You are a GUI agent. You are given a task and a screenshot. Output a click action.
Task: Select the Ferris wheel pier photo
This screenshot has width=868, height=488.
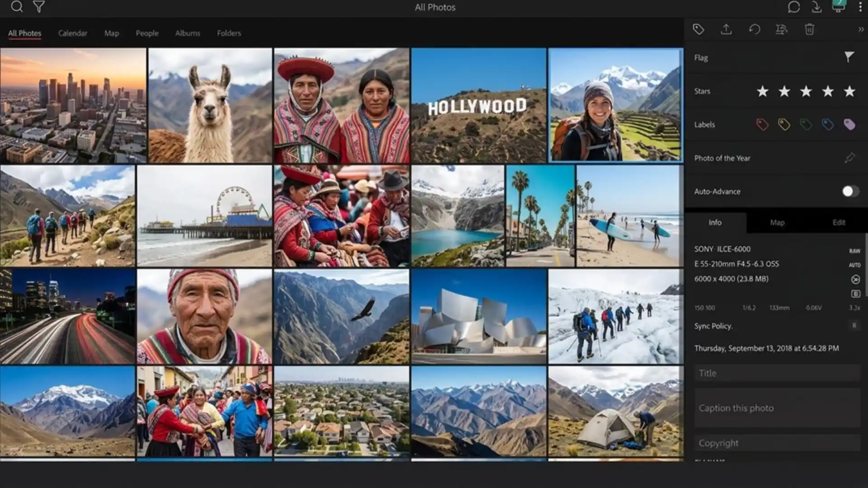pyautogui.click(x=204, y=216)
